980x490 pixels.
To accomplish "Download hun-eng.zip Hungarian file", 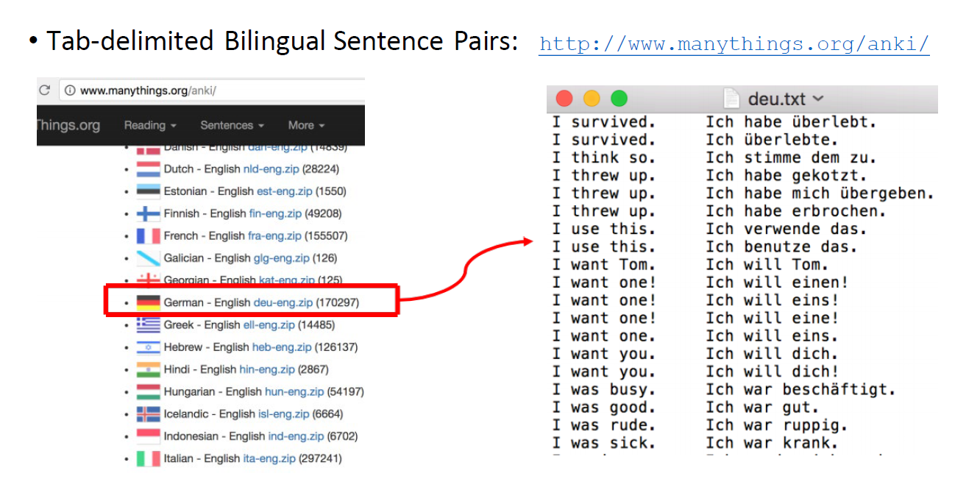I will [294, 391].
